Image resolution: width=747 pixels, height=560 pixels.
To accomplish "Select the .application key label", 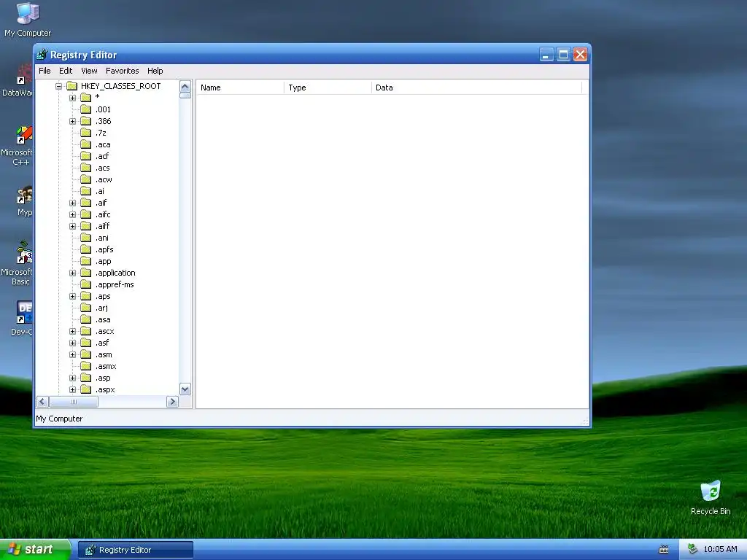I will coord(115,273).
